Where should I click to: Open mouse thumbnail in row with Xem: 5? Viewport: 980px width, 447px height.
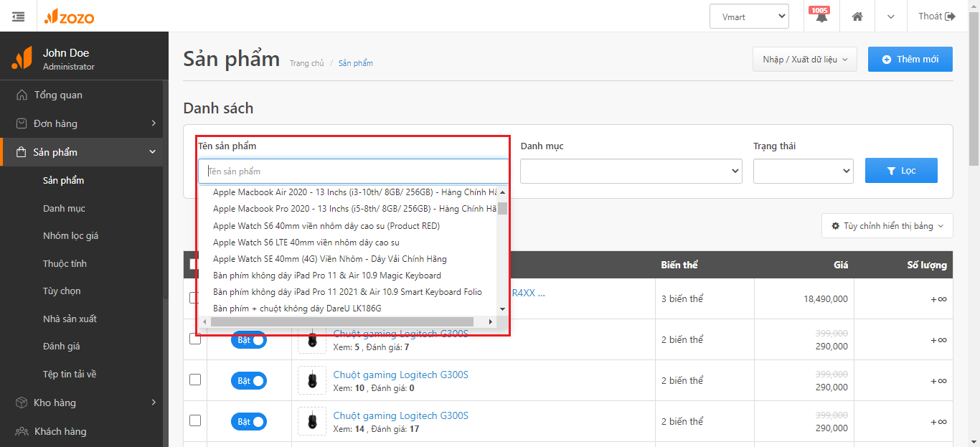[x=312, y=339]
